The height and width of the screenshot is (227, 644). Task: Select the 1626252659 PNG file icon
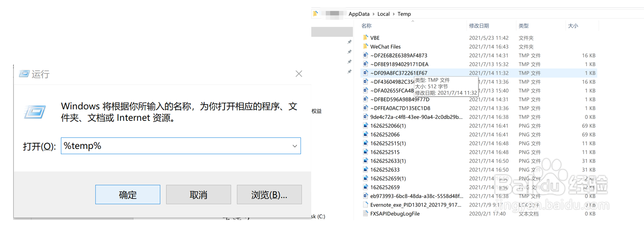pos(365,187)
